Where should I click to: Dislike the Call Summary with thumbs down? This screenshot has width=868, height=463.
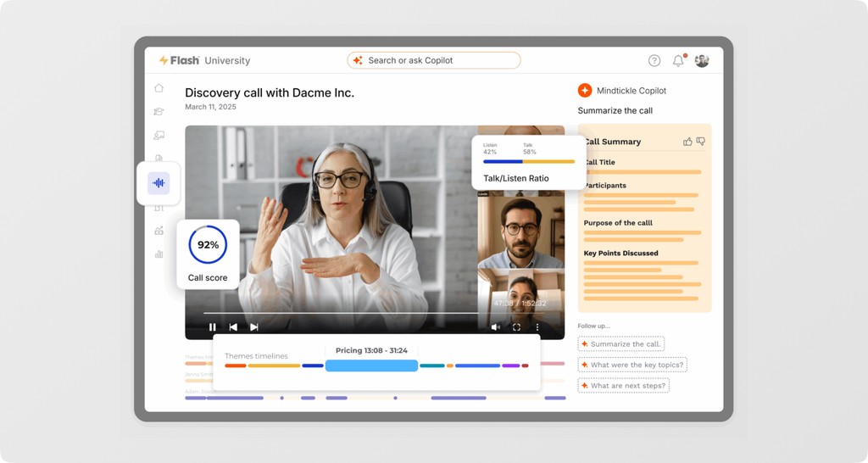[701, 142]
